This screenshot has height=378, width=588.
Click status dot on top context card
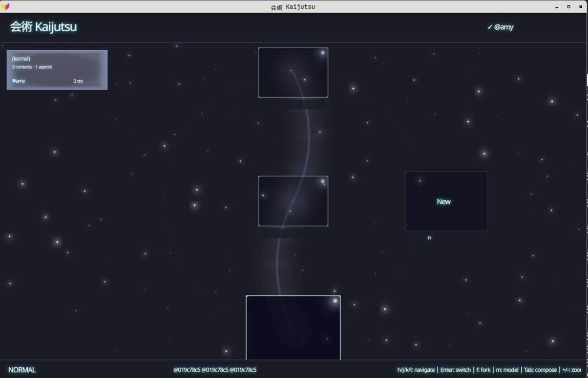323,53
